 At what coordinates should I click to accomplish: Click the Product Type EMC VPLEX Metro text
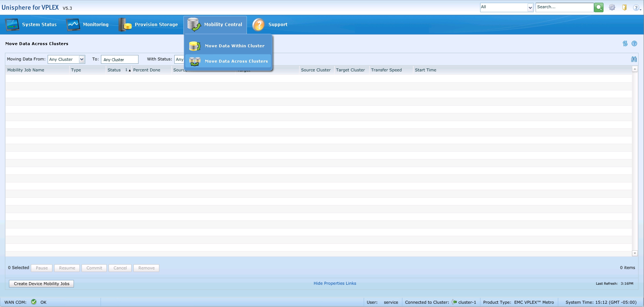[518, 302]
